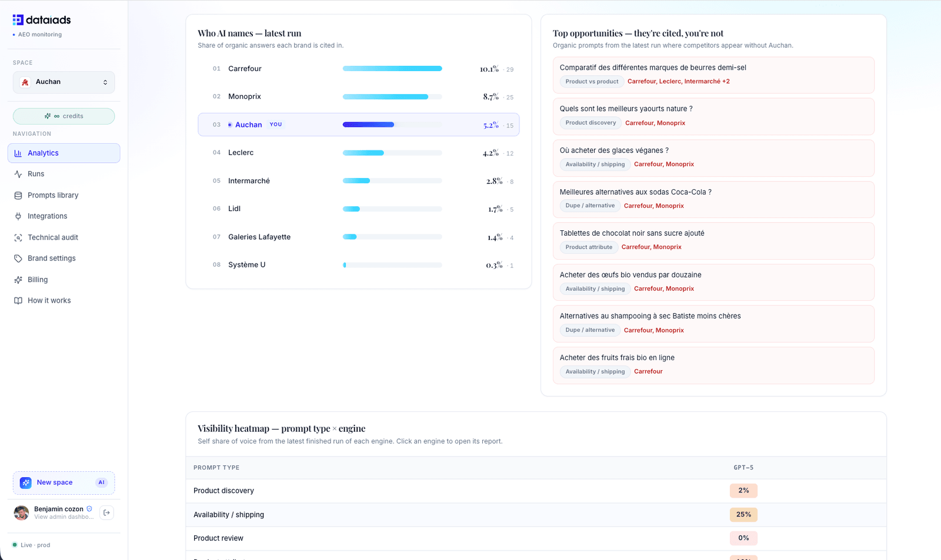
Task: Click the Prompts library database icon
Action: [18, 195]
